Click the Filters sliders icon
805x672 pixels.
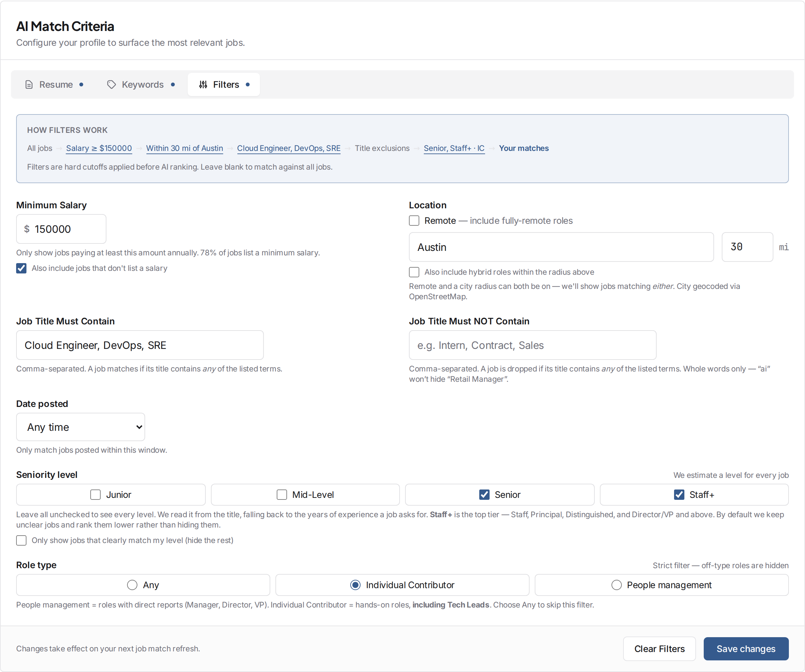tap(203, 84)
